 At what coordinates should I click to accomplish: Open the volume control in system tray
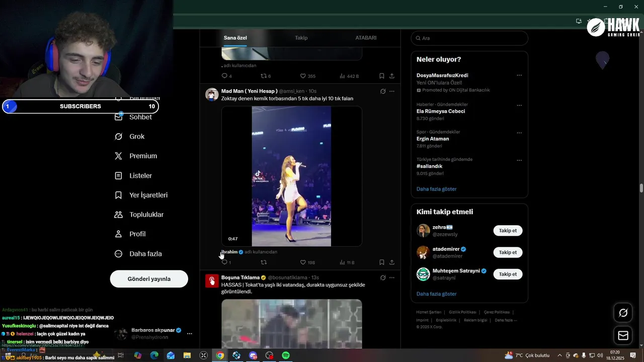(x=600, y=355)
